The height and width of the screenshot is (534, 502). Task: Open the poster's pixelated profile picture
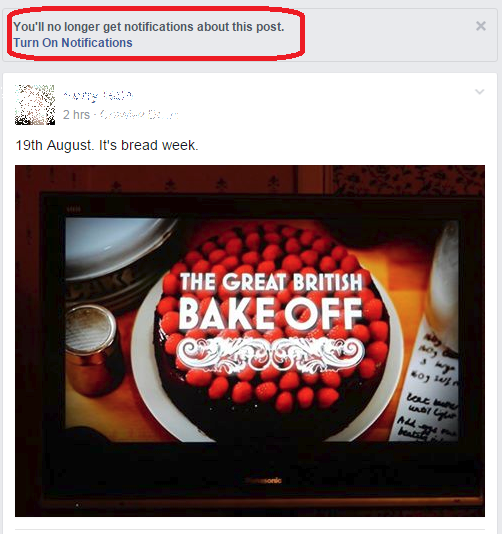[x=35, y=105]
